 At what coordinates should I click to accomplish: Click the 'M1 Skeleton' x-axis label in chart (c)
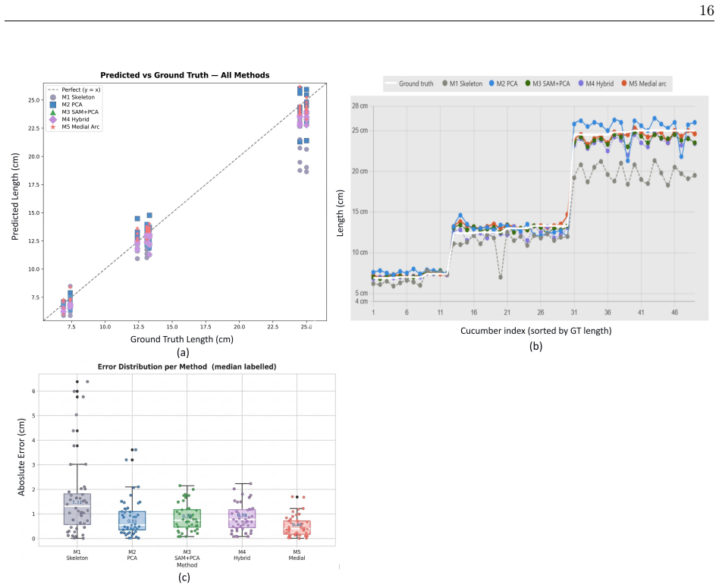point(77,555)
